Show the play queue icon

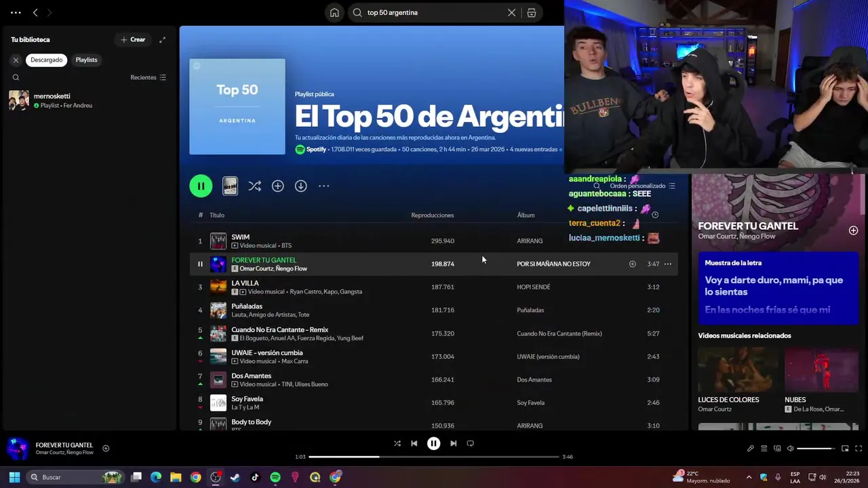(x=764, y=448)
